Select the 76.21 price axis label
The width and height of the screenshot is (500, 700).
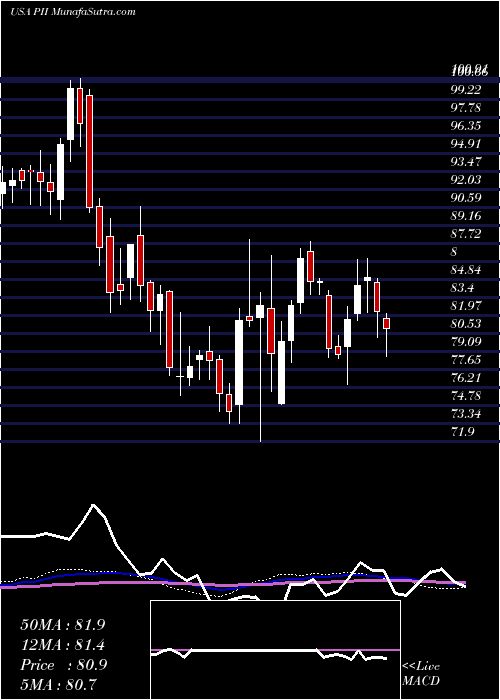466,378
